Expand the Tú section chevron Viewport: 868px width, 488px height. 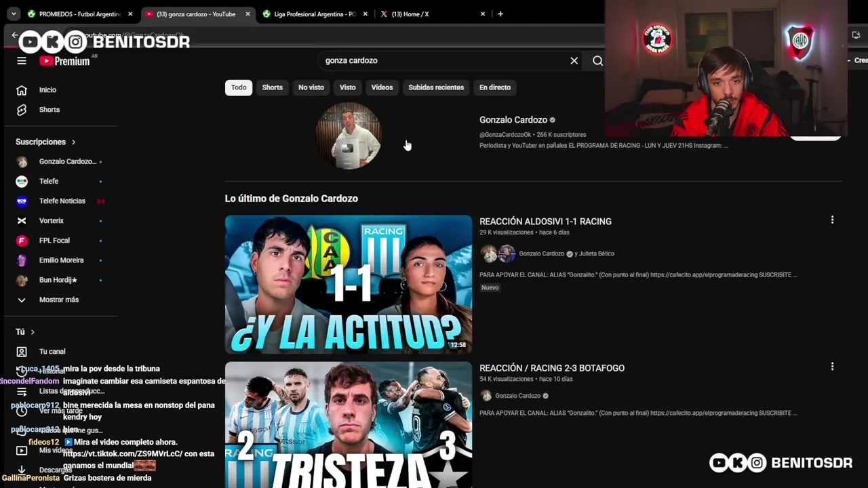pos(33,331)
